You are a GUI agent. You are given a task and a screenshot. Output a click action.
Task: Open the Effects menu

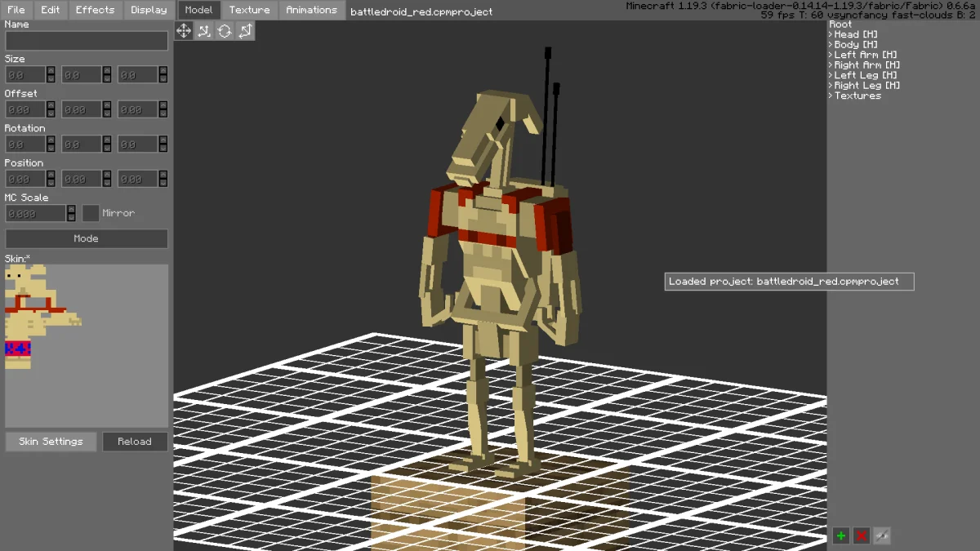96,10
